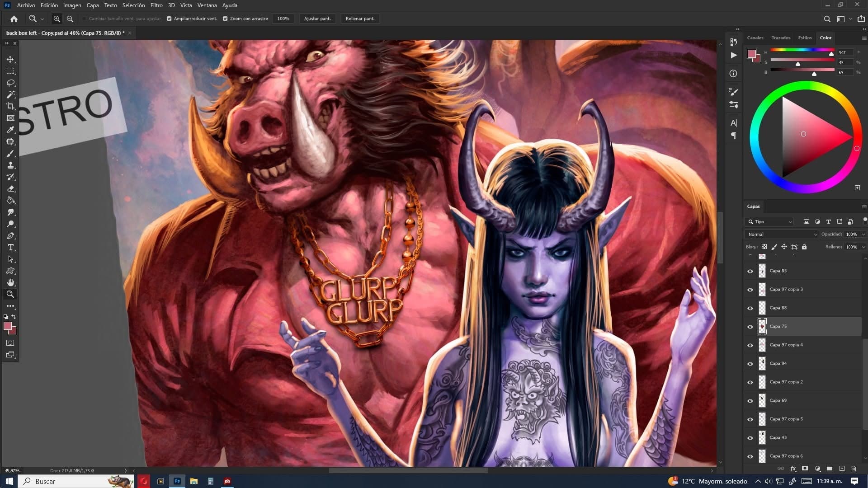Toggle visibility of Capa 94 layer
The image size is (868, 488).
(750, 364)
